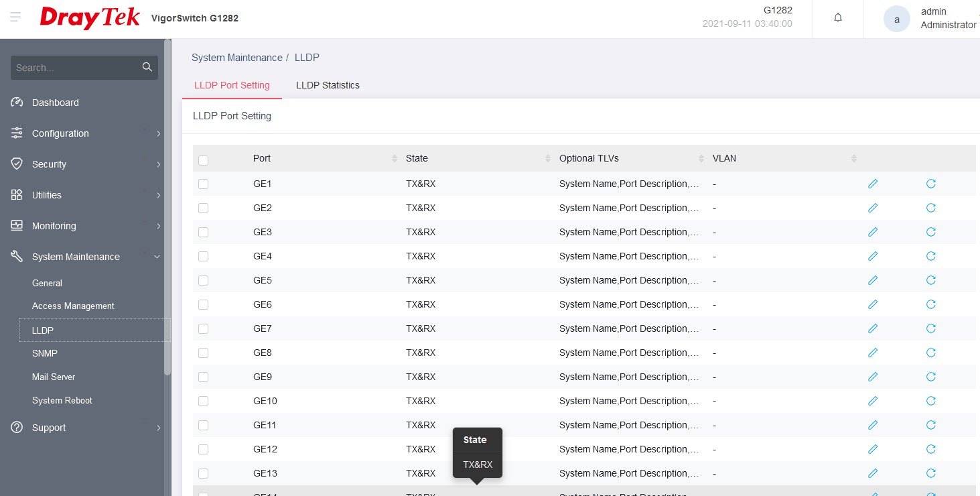Switch to the LLDP Statistics tab

tap(328, 85)
